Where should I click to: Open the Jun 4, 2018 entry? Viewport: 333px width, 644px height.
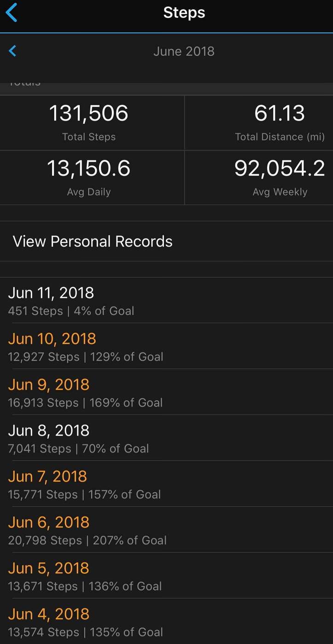pyautogui.click(x=166, y=622)
